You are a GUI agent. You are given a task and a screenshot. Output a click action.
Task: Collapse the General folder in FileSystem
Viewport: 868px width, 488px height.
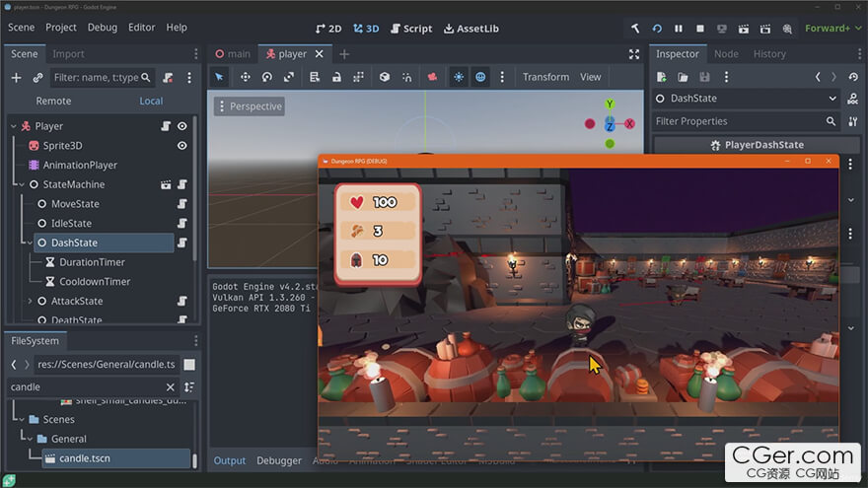point(30,439)
